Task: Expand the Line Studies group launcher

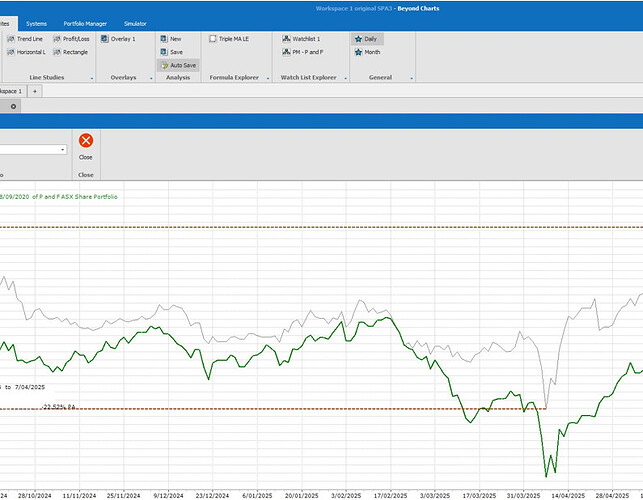Action: point(92,78)
